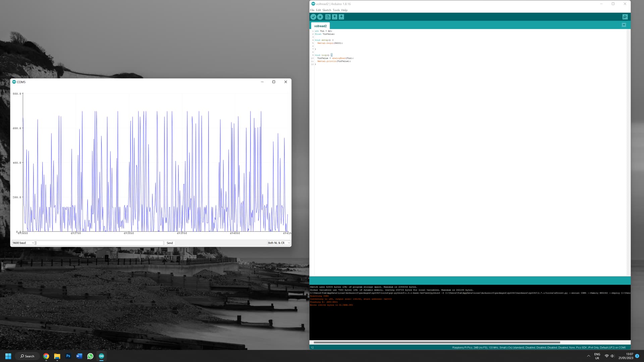
Task: Click the Verify sketch checkmark icon
Action: coord(313,17)
